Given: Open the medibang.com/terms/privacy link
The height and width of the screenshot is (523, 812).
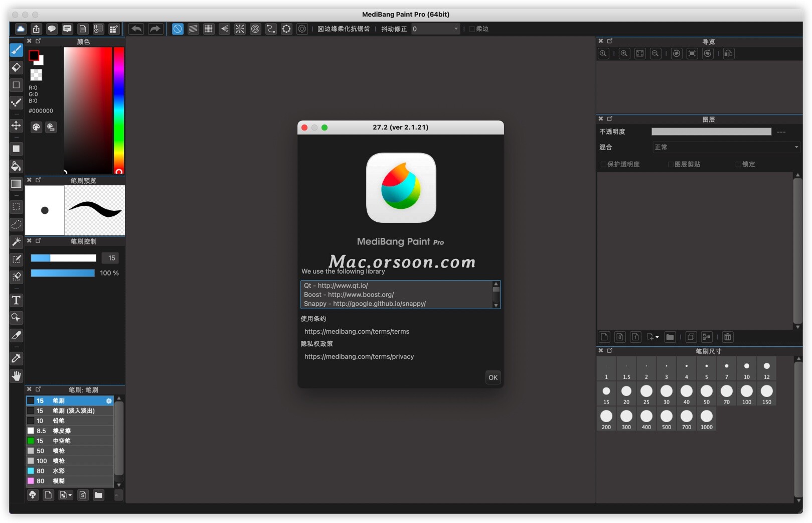Looking at the screenshot, I should [359, 356].
